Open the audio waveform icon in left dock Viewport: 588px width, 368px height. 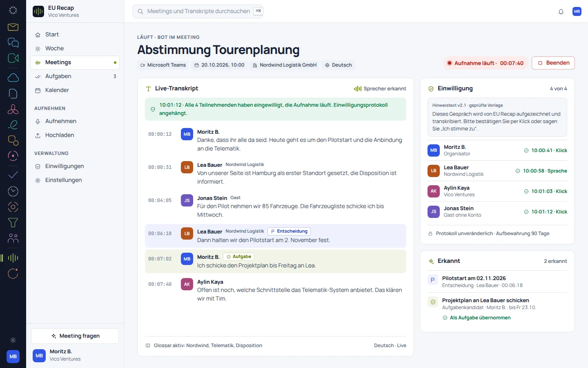[13, 258]
